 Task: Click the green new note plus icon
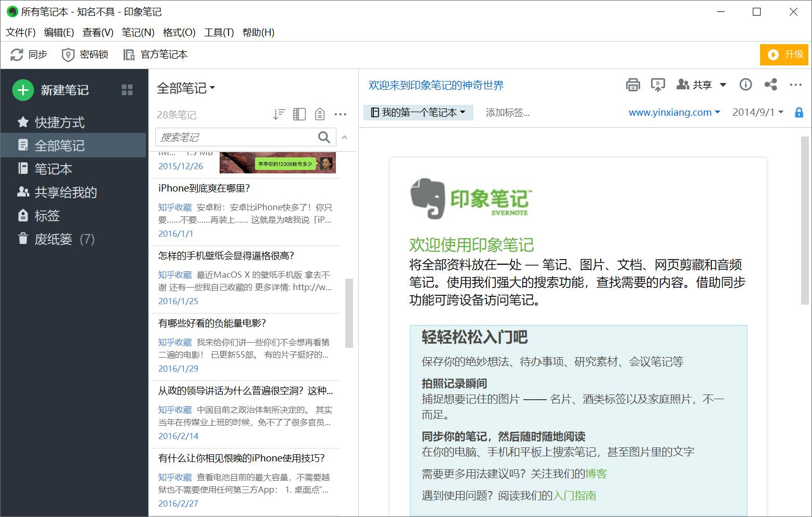click(23, 90)
